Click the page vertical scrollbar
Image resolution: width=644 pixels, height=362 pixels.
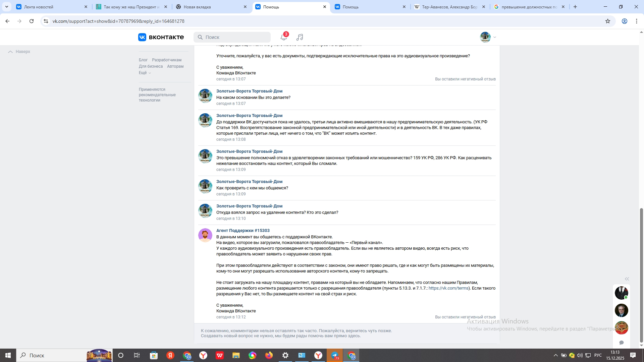641,275
